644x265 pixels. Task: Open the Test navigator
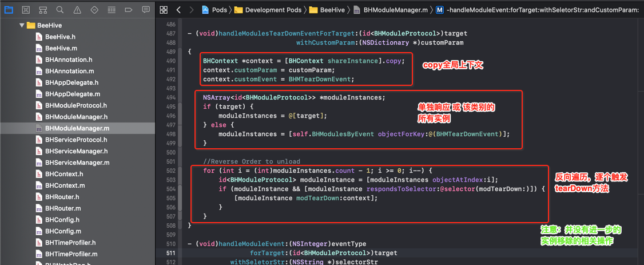(94, 10)
